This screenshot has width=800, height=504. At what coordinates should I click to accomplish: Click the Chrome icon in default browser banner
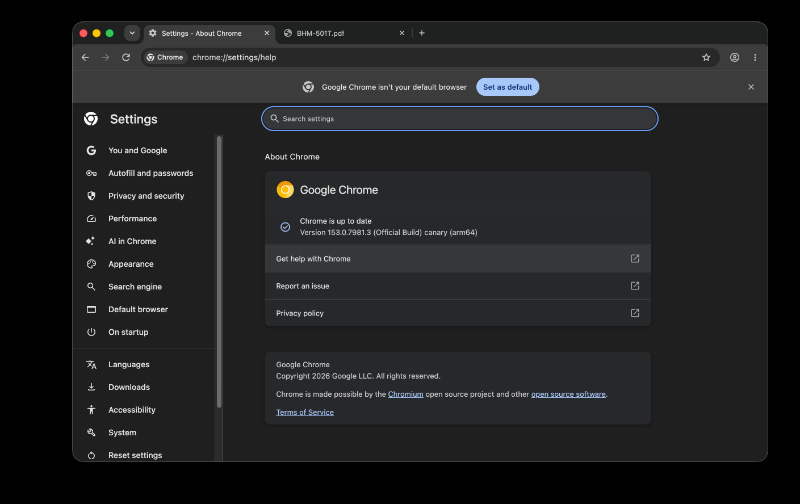coord(308,87)
